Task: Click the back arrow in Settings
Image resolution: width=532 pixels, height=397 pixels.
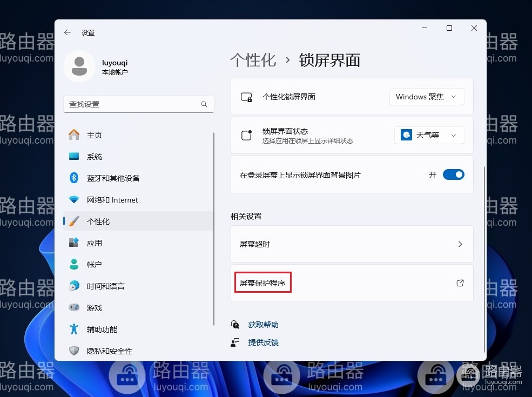Action: [x=67, y=32]
